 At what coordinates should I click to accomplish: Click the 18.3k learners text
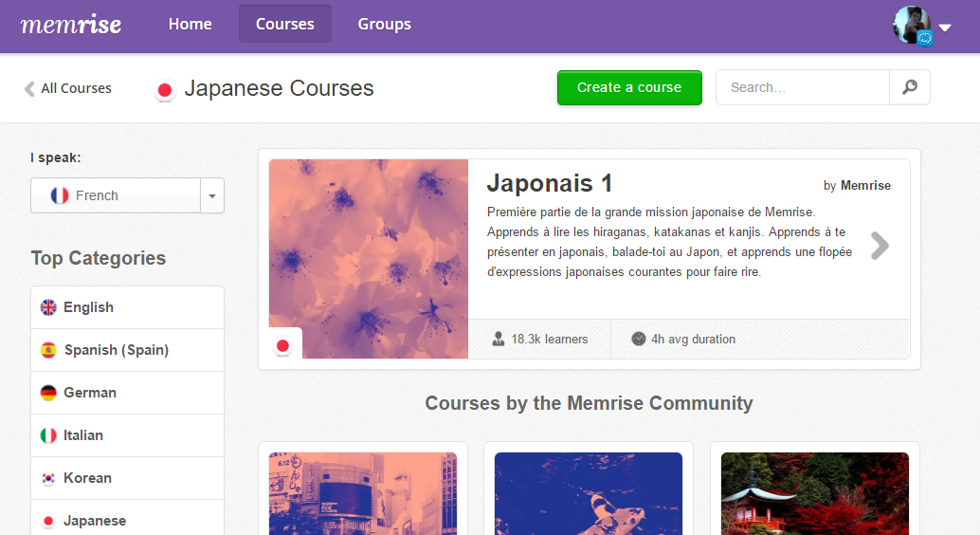(x=550, y=340)
